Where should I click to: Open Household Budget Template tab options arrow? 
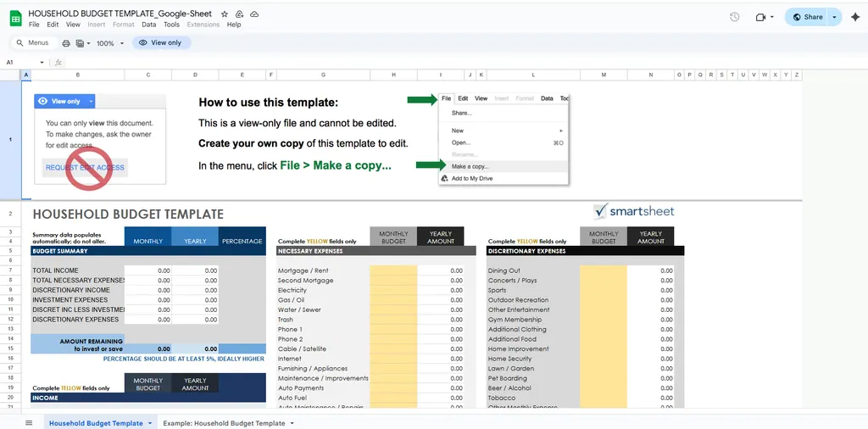coord(150,423)
